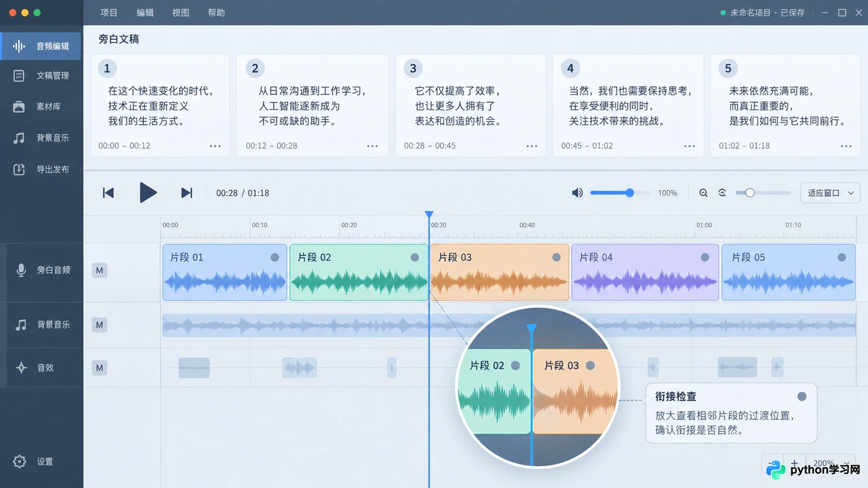Click the playhead marker on the ruler
Image resolution: width=868 pixels, height=488 pixels.
pyautogui.click(x=429, y=214)
